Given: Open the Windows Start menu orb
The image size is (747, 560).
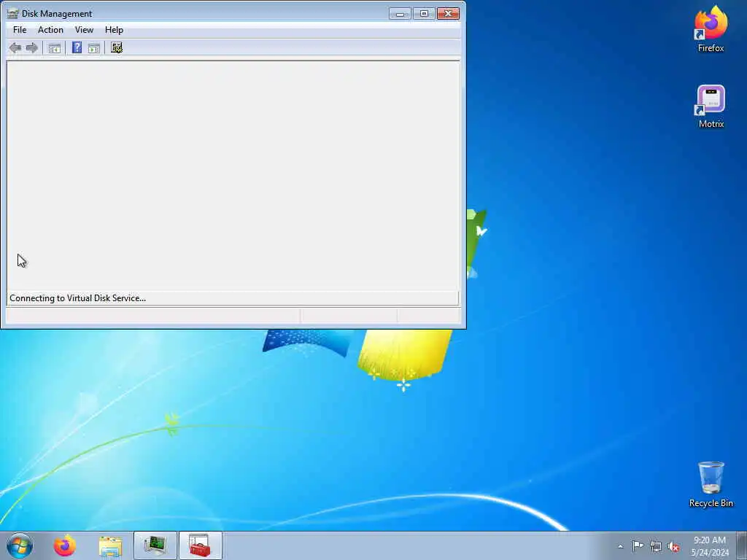Looking at the screenshot, I should [x=20, y=545].
